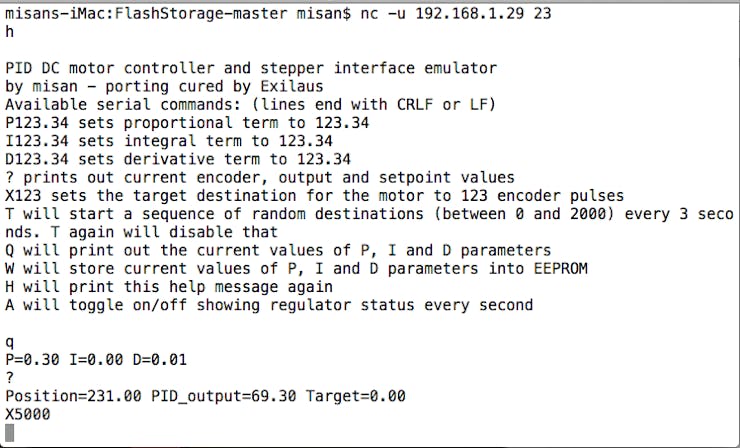Click the terminal cursor block at bottom
The image size is (740, 448).
tap(10, 433)
